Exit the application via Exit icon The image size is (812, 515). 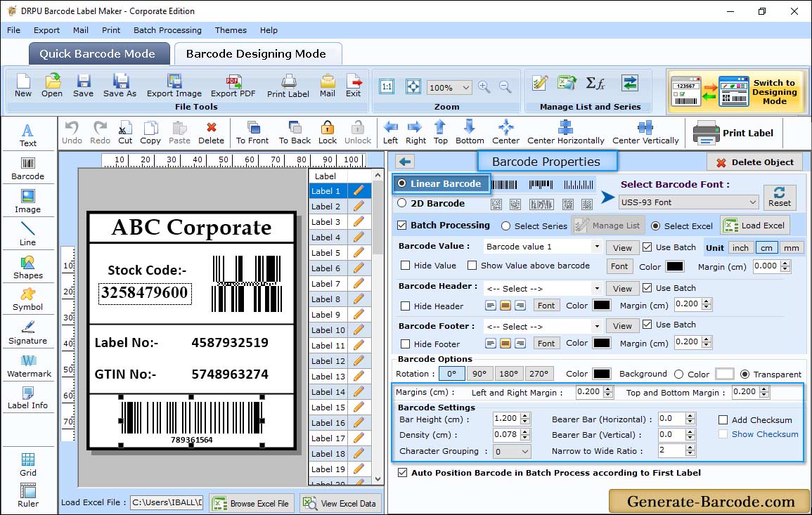(x=354, y=82)
